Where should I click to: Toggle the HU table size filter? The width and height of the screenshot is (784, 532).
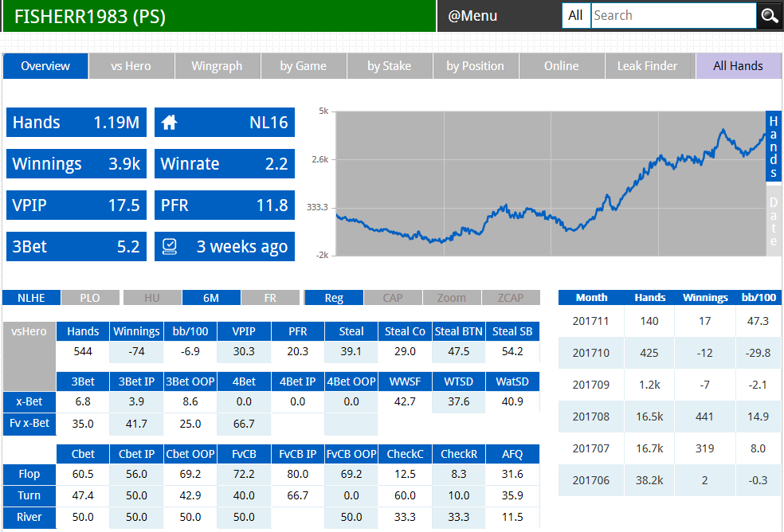pos(152,298)
